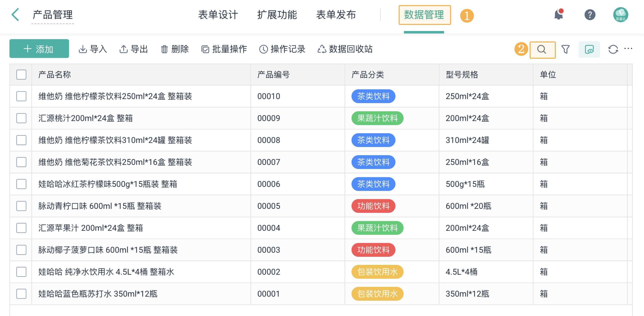Check the row for 脉动青柠口味

[21, 206]
